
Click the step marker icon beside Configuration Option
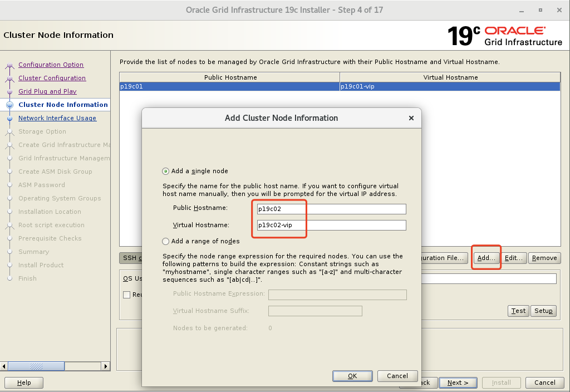10,65
